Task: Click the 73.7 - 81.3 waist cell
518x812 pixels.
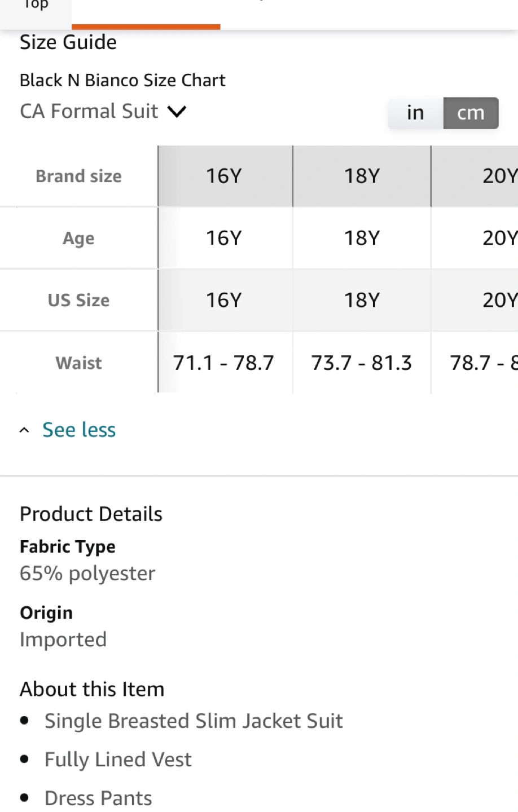Action: tap(362, 363)
